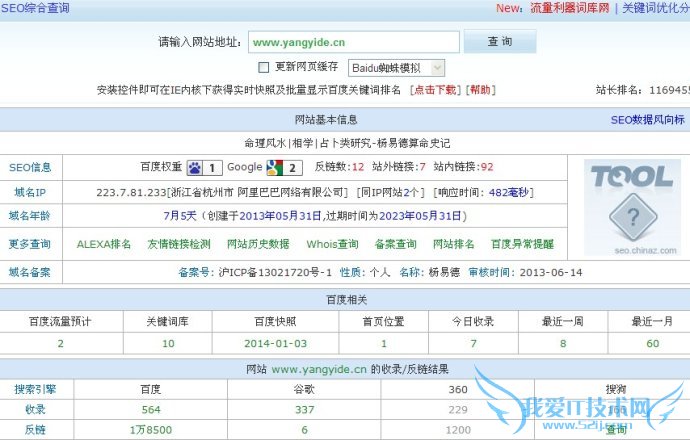Viewport: 690px width, 440px height.
Task: Enable the 更新网页缓存 checkbox
Action: click(263, 67)
